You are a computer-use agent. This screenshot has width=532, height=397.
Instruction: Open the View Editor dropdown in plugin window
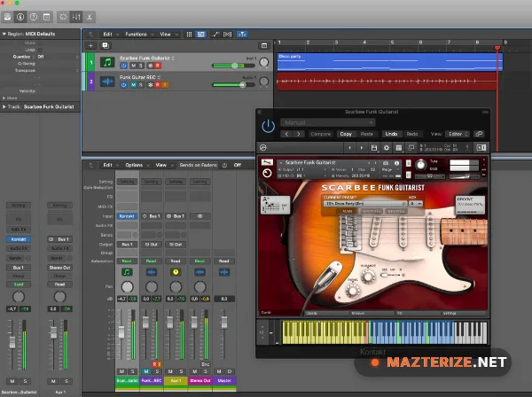tap(458, 134)
